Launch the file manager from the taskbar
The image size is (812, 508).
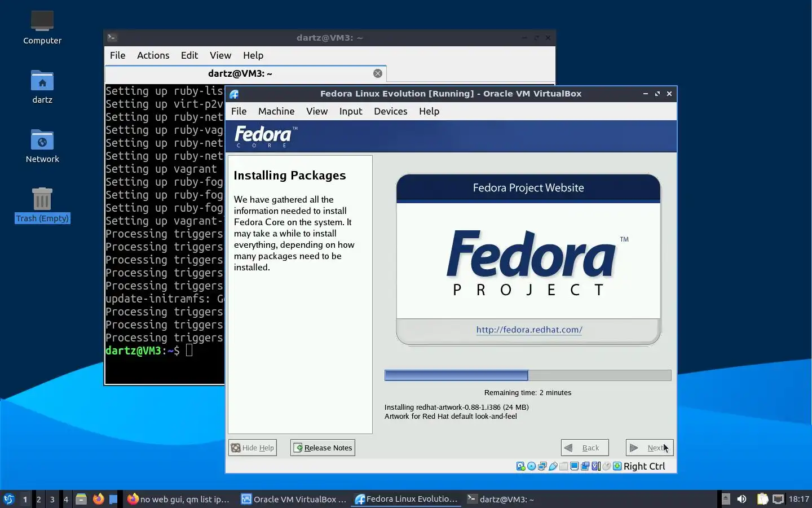coord(81,499)
